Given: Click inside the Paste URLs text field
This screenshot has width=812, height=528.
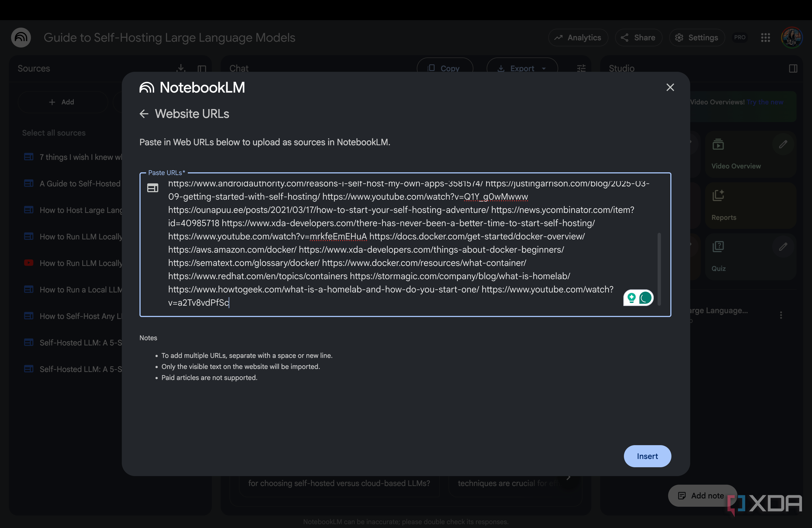Looking at the screenshot, I should pos(405,245).
